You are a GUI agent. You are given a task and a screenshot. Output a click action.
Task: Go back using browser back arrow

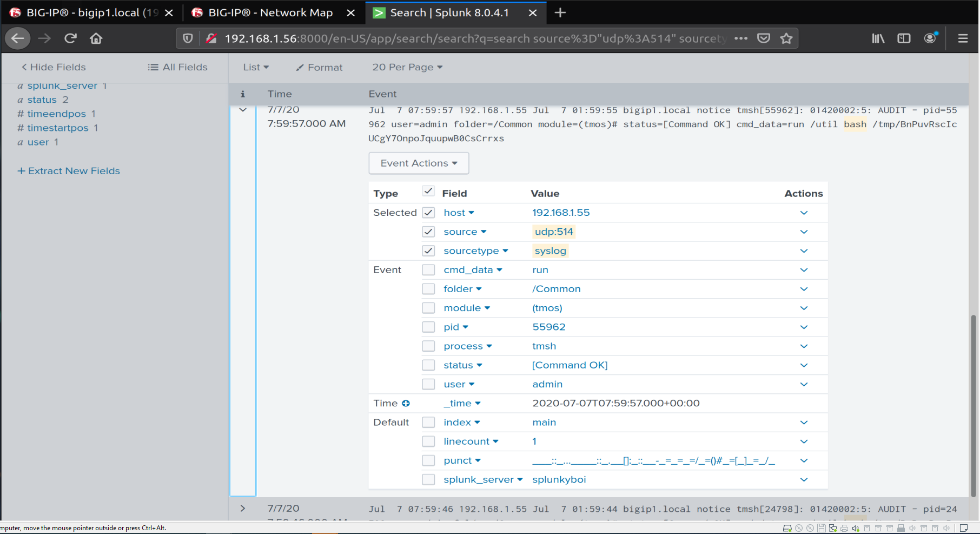(17, 38)
